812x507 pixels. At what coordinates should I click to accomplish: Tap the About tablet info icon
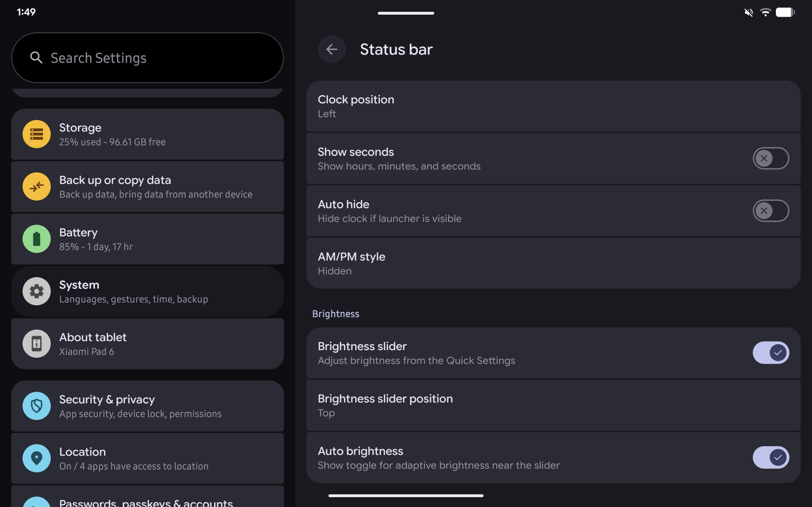click(x=36, y=343)
